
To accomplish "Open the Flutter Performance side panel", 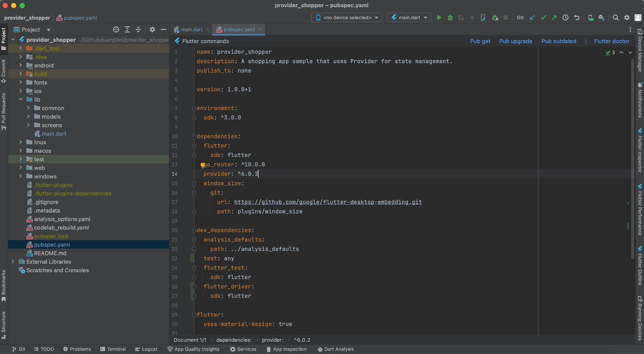I will (x=640, y=210).
